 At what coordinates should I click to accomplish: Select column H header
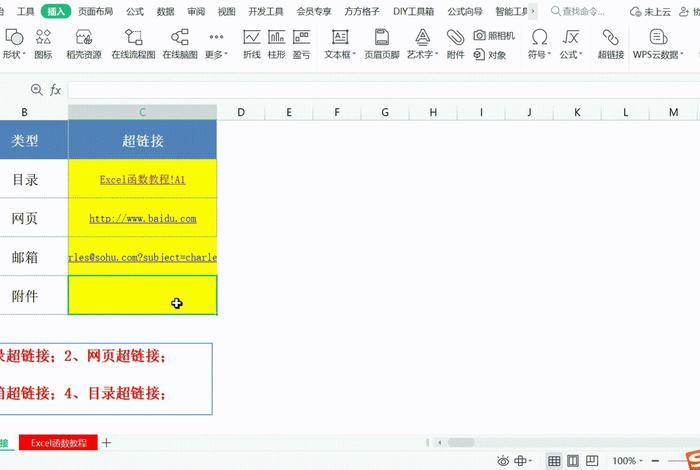point(433,112)
